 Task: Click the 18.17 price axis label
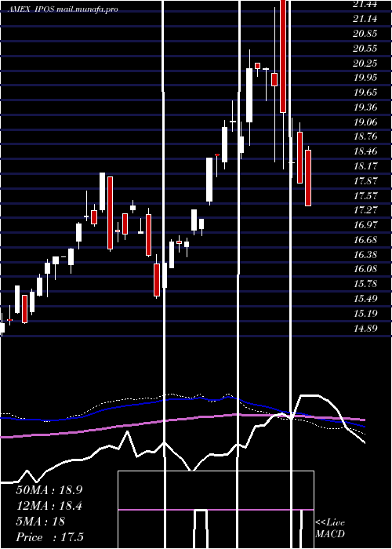(365, 165)
